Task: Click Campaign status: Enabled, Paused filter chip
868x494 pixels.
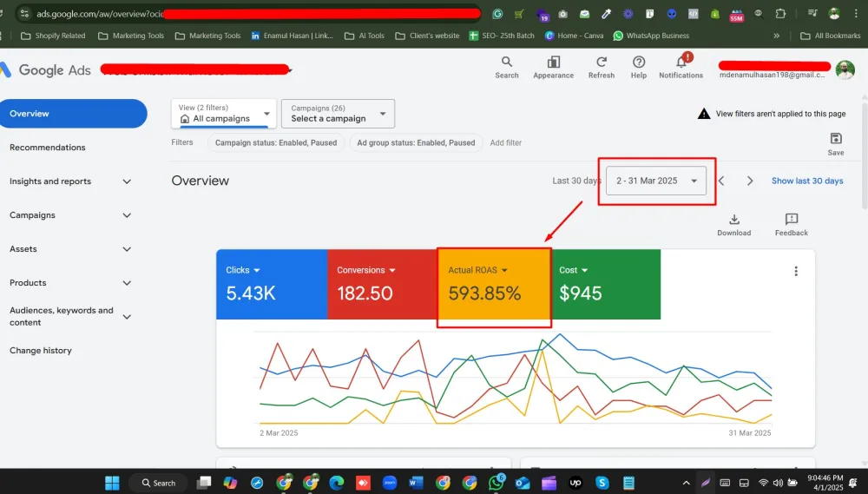Action: click(x=276, y=143)
